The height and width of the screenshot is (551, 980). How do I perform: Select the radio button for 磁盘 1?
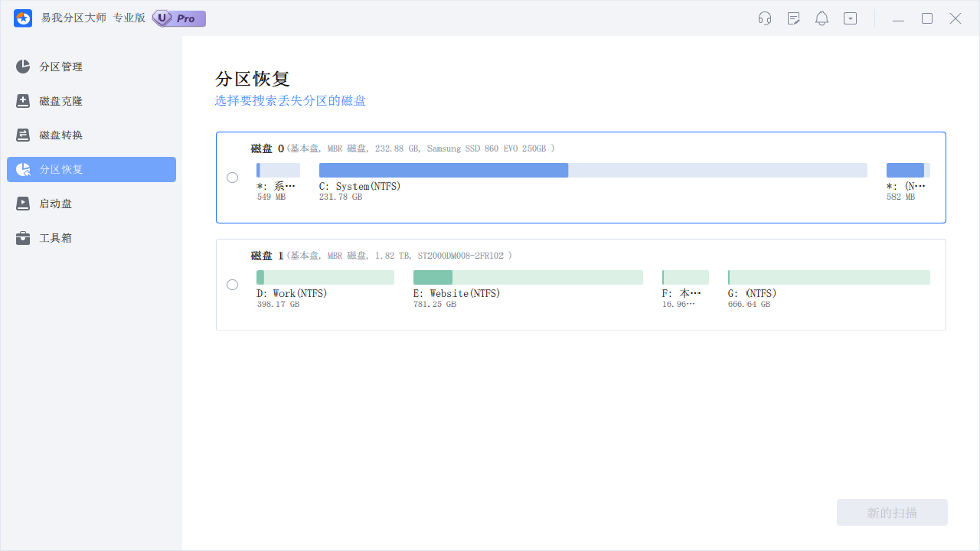point(232,284)
